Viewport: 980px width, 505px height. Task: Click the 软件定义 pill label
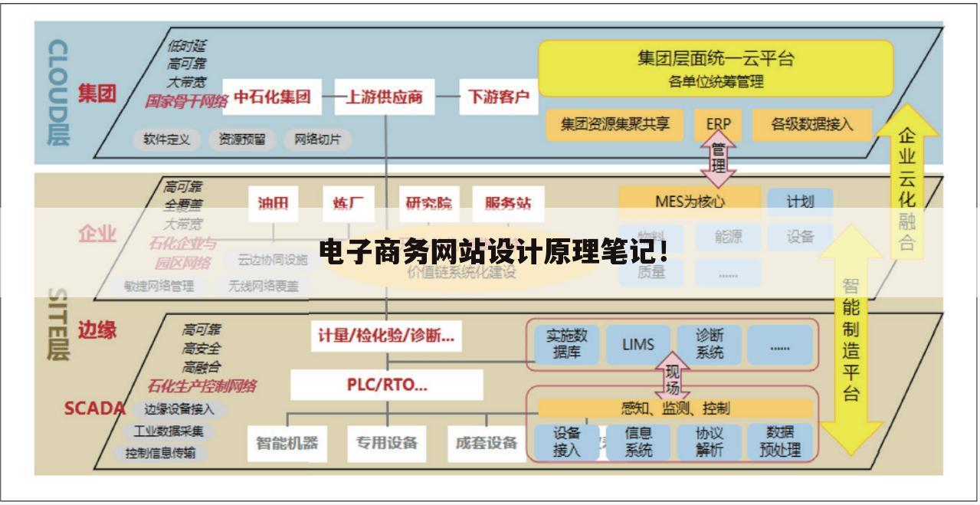[x=166, y=139]
